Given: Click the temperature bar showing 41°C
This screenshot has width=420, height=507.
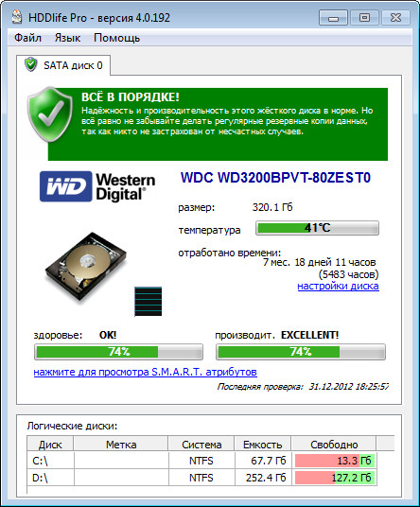Looking at the screenshot, I should tap(317, 228).
